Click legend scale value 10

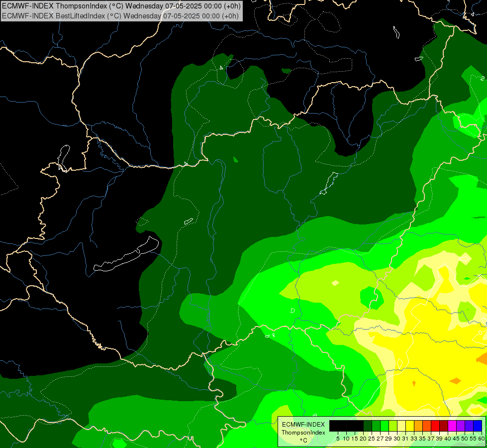click(x=346, y=439)
